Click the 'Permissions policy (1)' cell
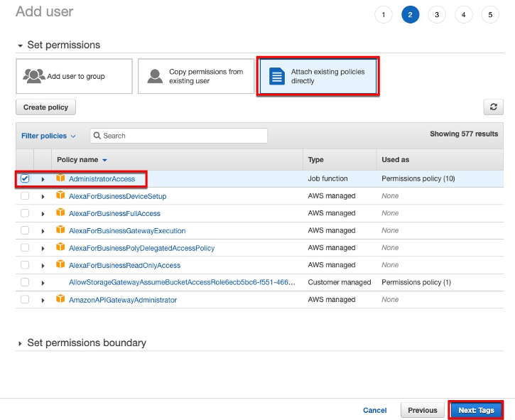The width and height of the screenshot is (515, 420). point(416,282)
